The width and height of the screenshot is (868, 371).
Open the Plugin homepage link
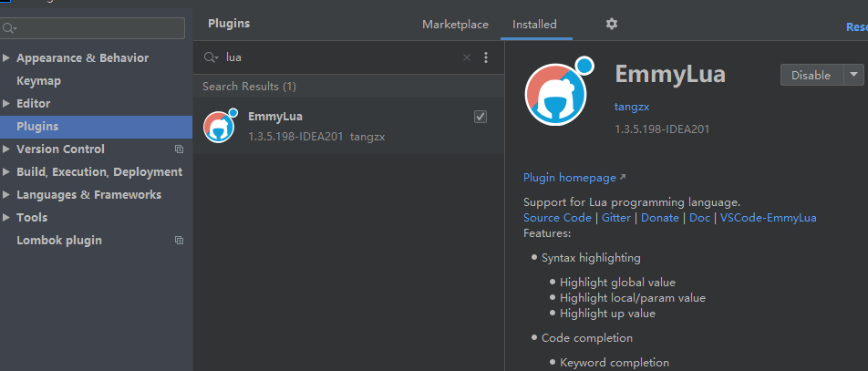570,178
